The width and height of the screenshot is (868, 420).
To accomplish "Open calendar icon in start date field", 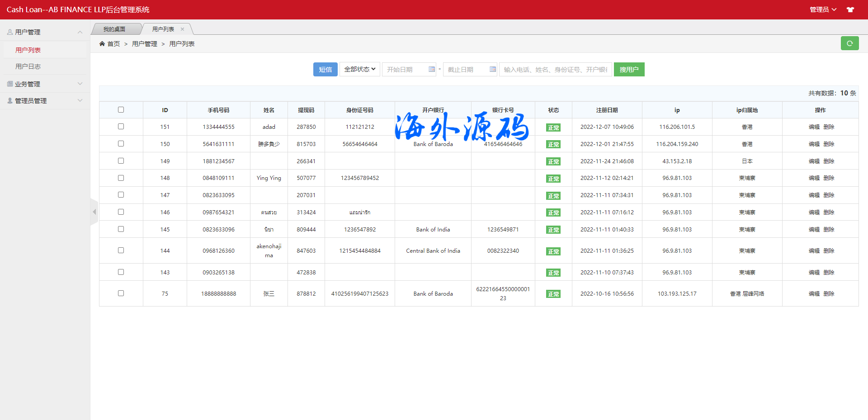I will (x=431, y=69).
